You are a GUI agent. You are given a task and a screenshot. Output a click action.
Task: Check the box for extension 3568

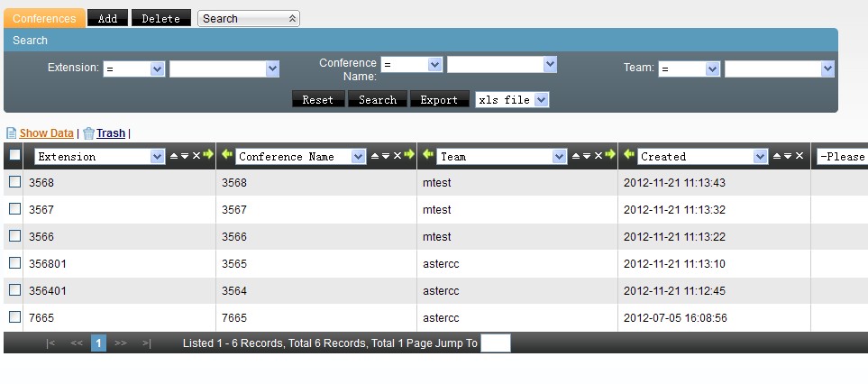pyautogui.click(x=14, y=182)
